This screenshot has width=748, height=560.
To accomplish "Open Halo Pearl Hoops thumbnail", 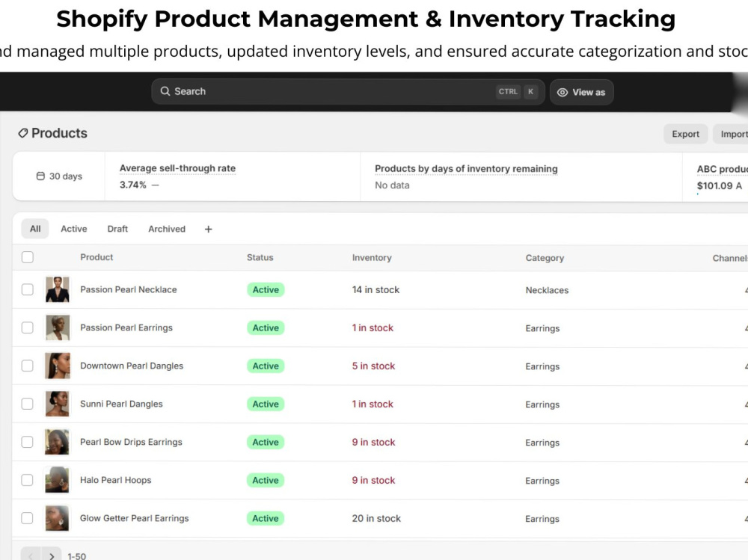I will coord(58,480).
